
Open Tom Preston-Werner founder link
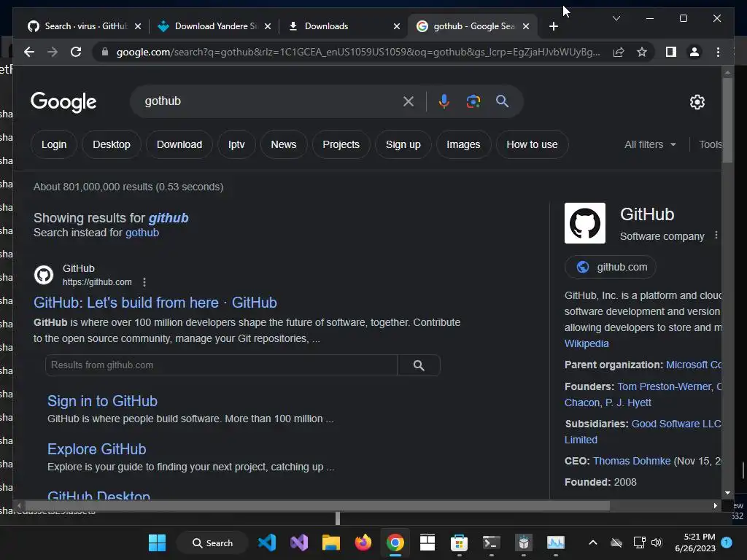[664, 386]
